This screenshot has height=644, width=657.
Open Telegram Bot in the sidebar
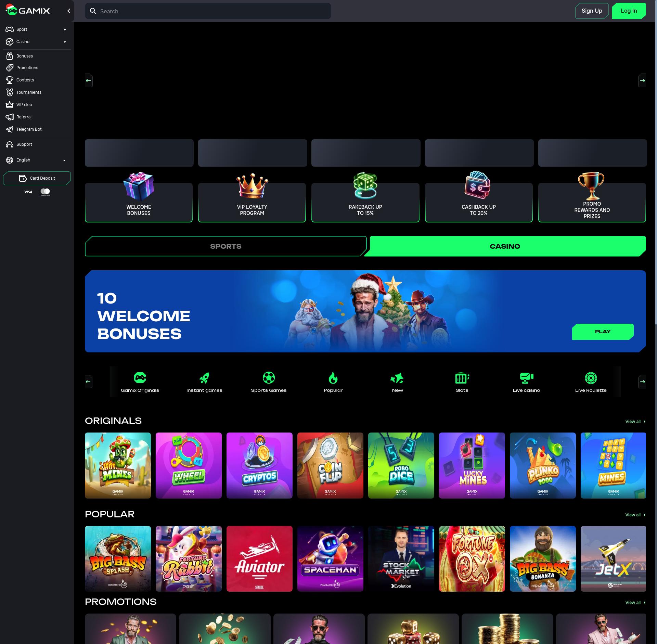[29, 129]
